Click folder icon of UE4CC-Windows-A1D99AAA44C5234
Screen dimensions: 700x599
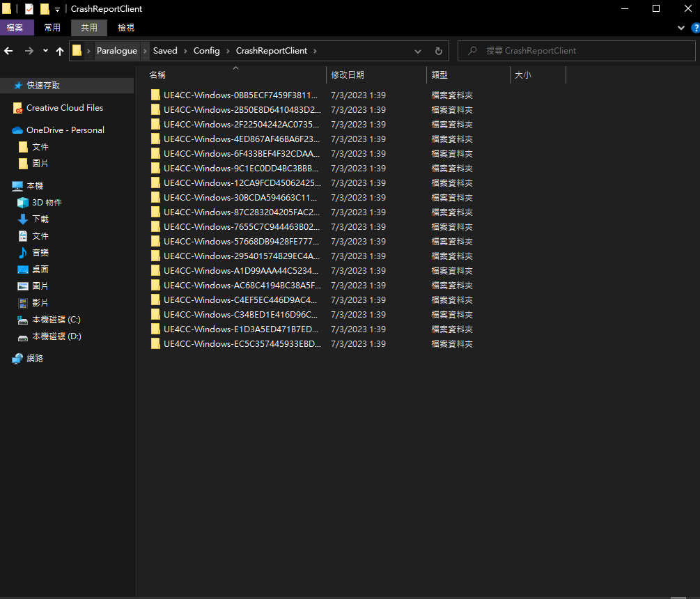pos(155,270)
